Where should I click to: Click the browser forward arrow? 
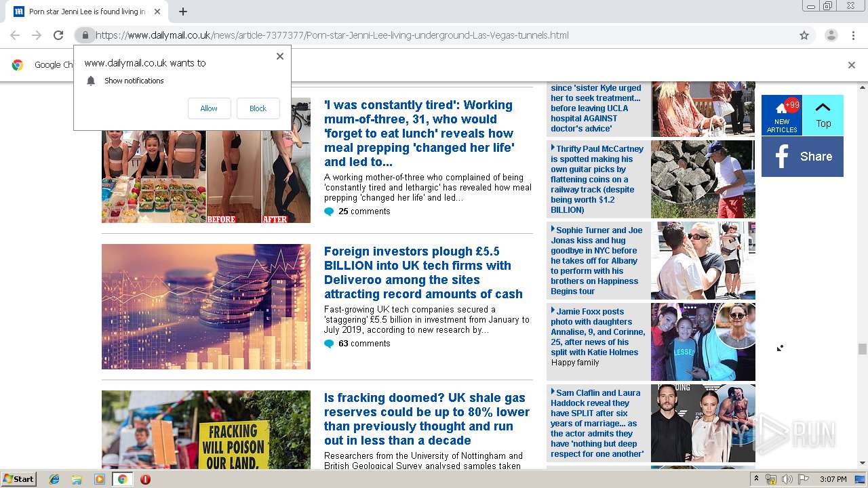[x=37, y=35]
